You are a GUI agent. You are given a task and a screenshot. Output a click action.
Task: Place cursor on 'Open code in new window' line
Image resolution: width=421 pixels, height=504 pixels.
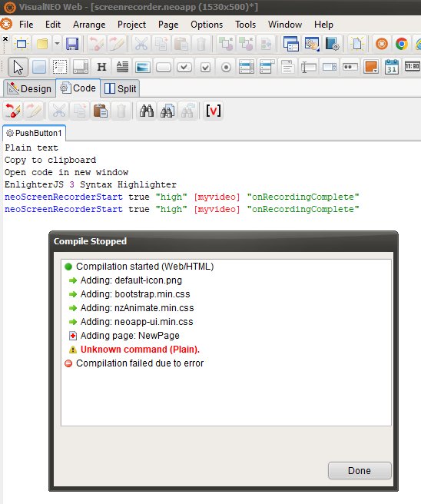[67, 172]
